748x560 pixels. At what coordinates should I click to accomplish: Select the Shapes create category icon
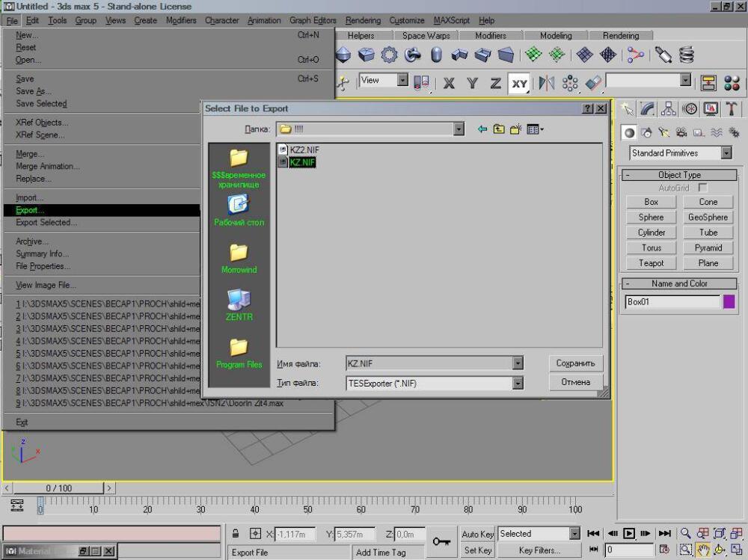pos(646,132)
